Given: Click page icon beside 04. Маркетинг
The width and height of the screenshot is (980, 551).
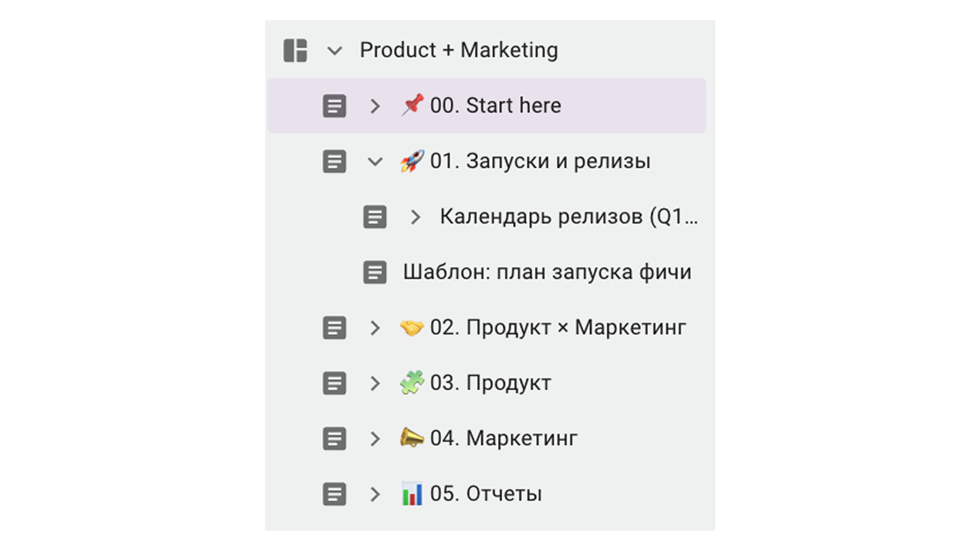Looking at the screenshot, I should tap(334, 439).
